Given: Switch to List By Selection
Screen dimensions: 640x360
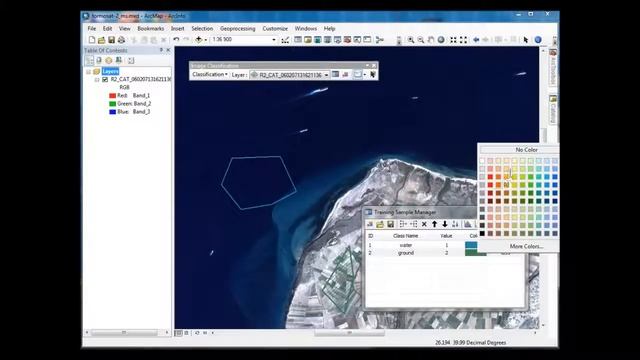Looking at the screenshot, I should [x=118, y=60].
